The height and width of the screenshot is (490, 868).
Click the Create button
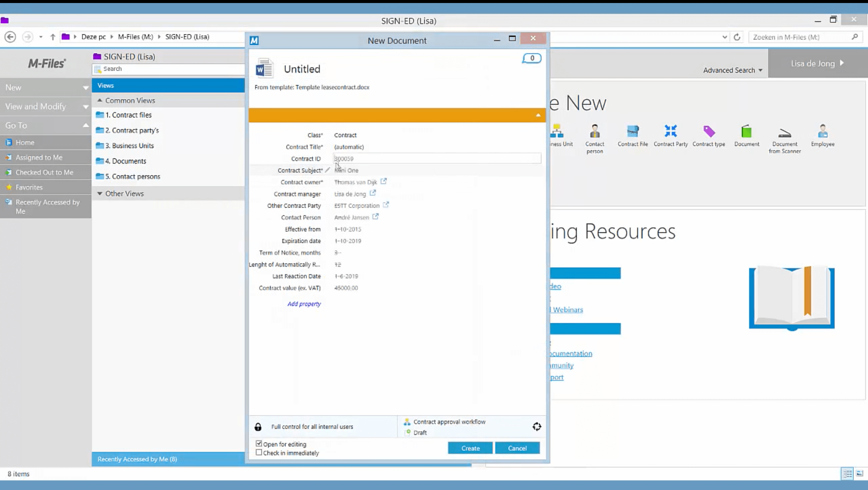pos(470,448)
